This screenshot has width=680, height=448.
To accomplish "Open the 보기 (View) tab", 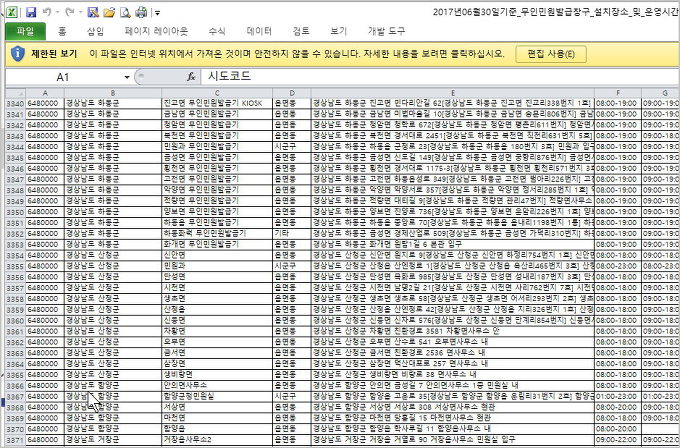I will 339,31.
